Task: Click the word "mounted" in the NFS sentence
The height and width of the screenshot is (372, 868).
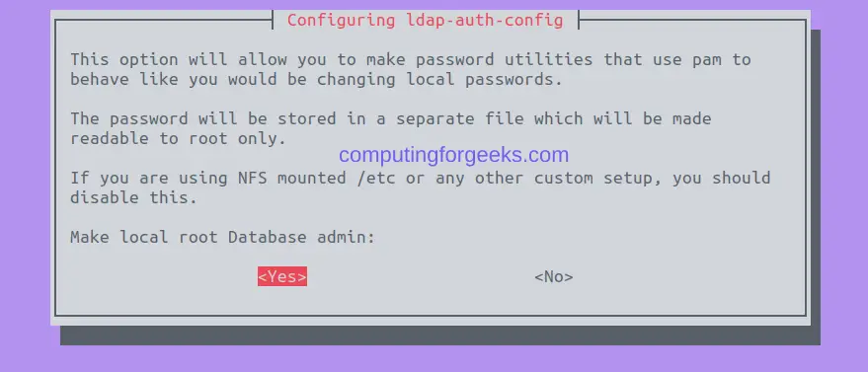Action: [x=312, y=178]
